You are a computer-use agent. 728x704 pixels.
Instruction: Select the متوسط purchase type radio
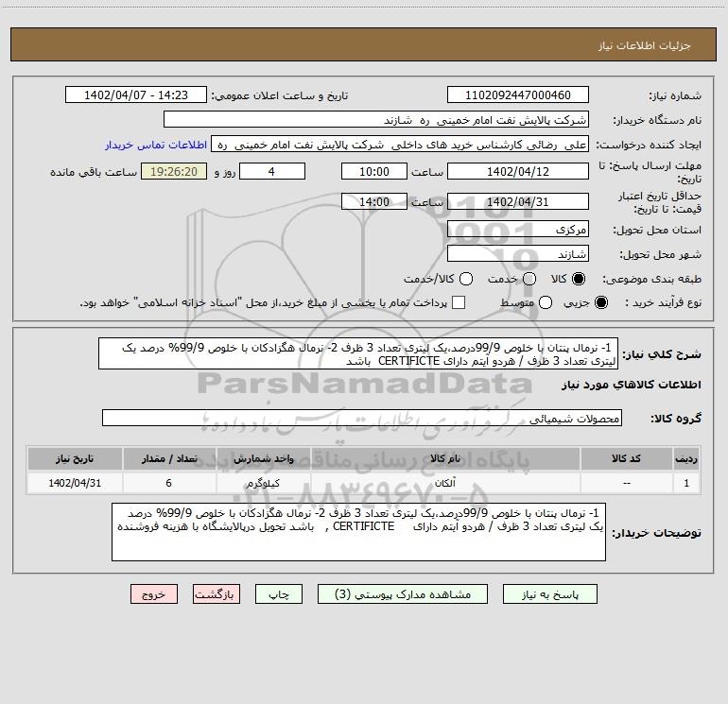click(x=546, y=302)
